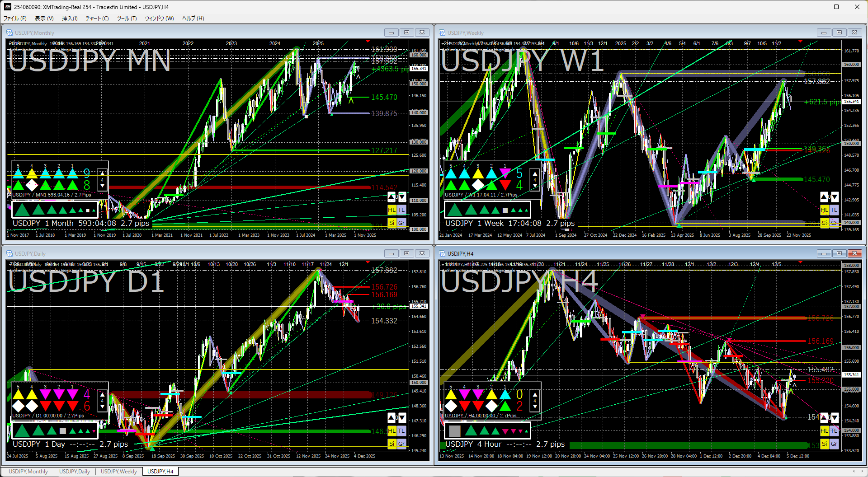Screen dimensions: 868x477
Task: Click the 127.217 price label on Monthly chart
Action: click(384, 150)
